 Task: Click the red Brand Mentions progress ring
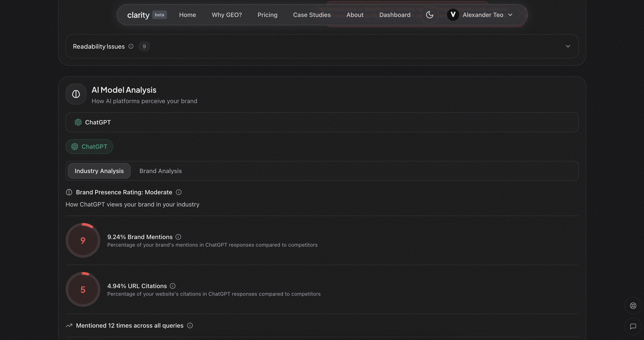83,240
